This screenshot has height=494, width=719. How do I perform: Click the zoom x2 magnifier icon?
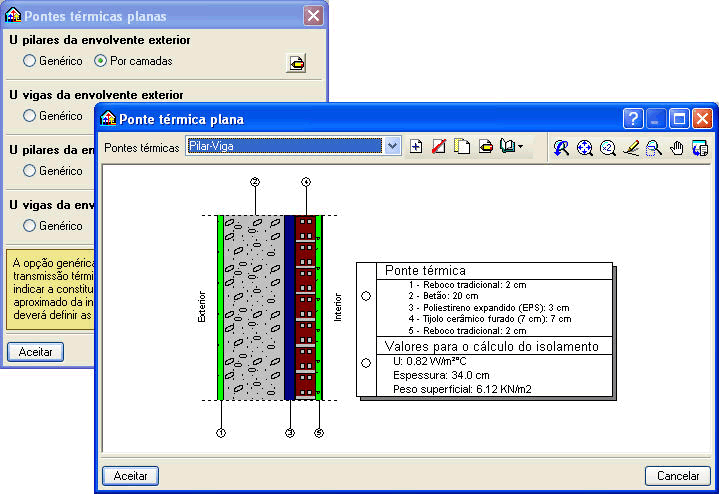tap(608, 148)
